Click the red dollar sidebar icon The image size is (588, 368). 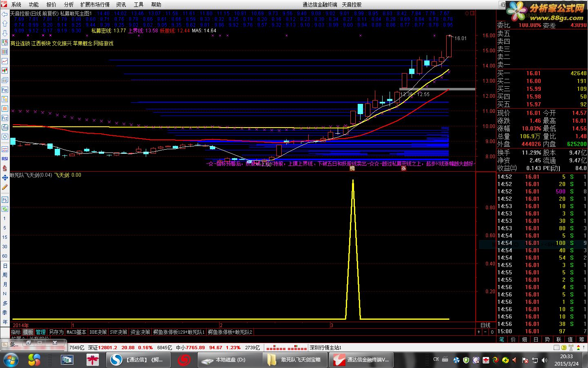pyautogui.click(x=5, y=168)
